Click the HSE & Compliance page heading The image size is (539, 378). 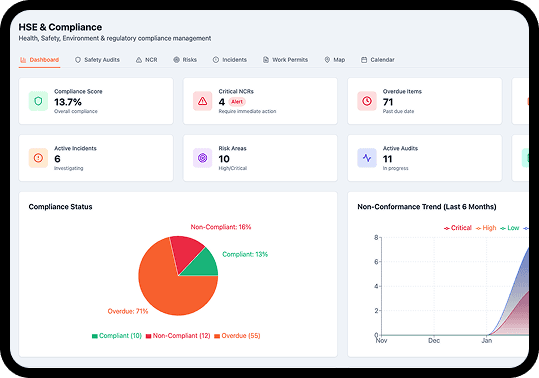[x=60, y=27]
